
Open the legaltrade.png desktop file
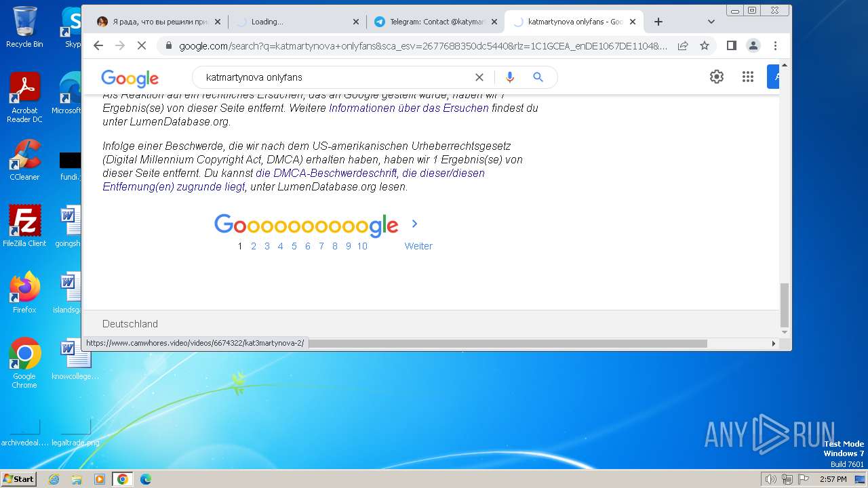coord(75,432)
